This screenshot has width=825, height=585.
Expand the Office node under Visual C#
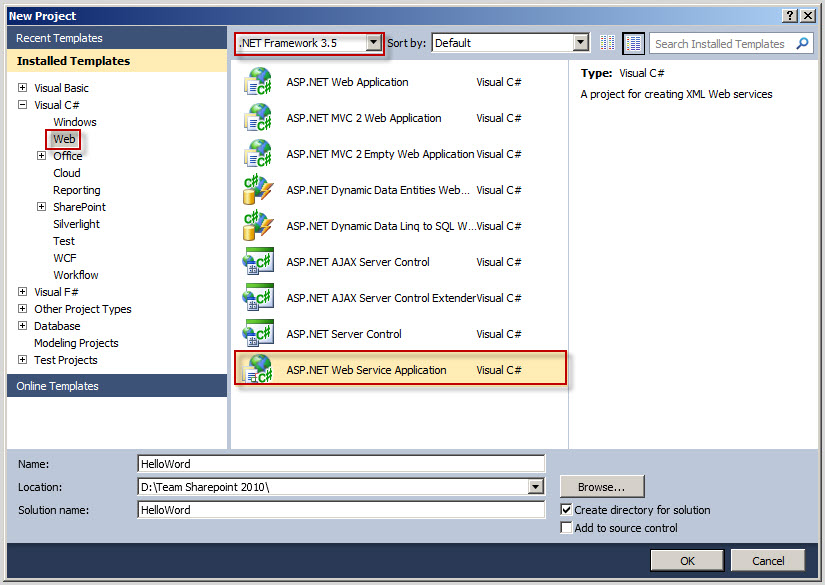(42, 156)
